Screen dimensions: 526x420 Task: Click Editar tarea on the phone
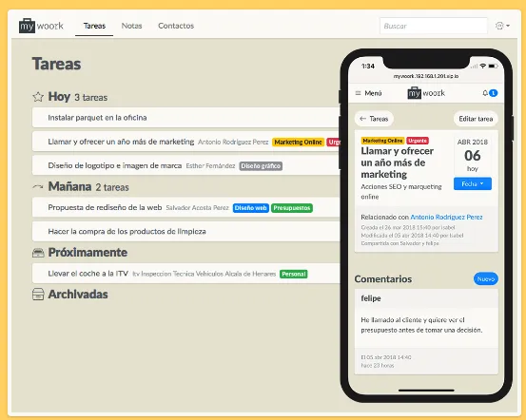(x=476, y=119)
